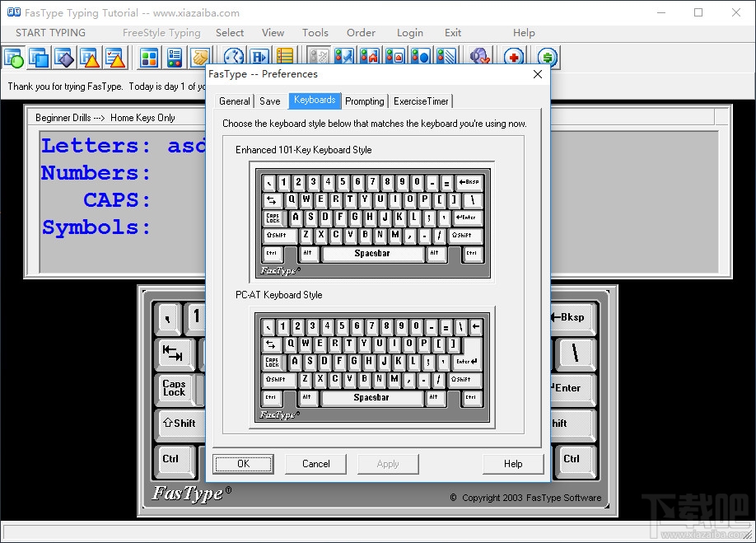Image resolution: width=756 pixels, height=543 pixels.
Task: Click the blue diamond window toolbar icon
Action: tap(64, 57)
